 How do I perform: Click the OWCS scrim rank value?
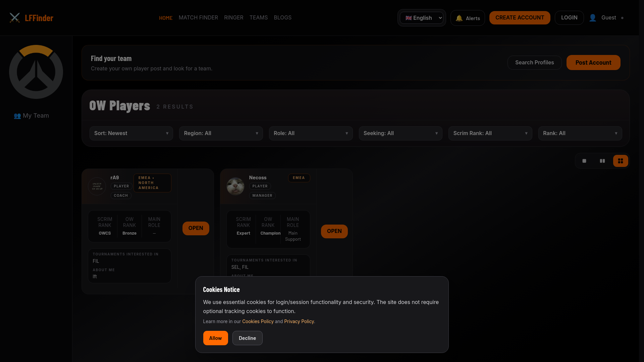[105, 233]
